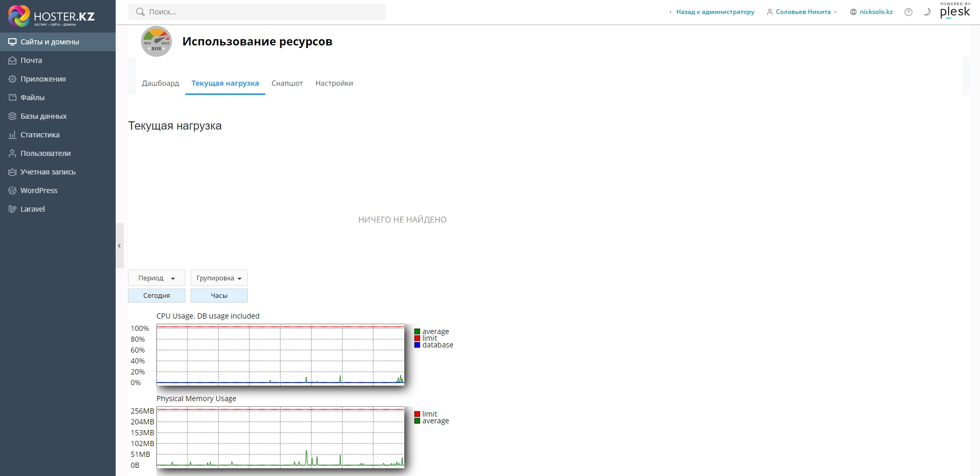The height and width of the screenshot is (476, 980).
Task: Click 'НИЧЕГО НЕ НАЙДЕНО' message
Action: point(402,219)
